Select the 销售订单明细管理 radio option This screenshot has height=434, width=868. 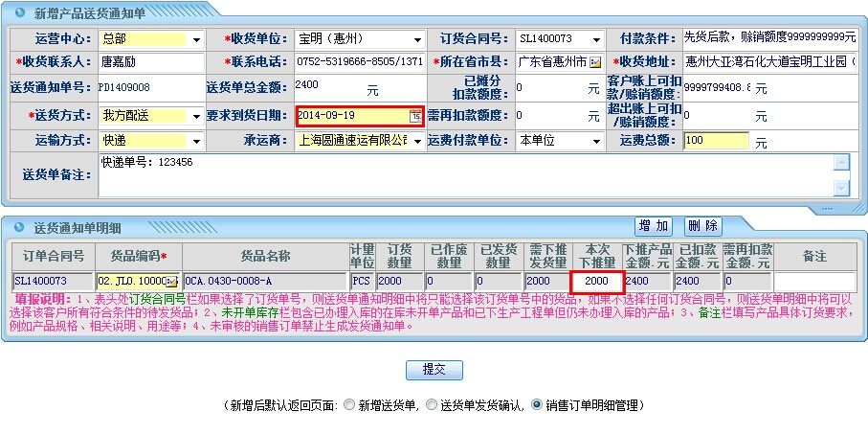(x=537, y=405)
